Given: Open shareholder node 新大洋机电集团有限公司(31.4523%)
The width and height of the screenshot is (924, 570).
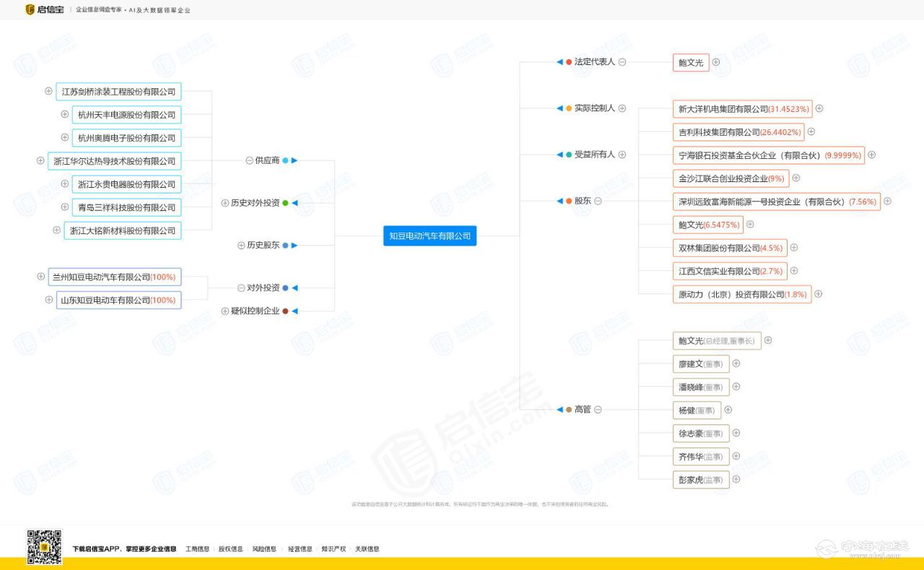Looking at the screenshot, I should click(x=742, y=109).
